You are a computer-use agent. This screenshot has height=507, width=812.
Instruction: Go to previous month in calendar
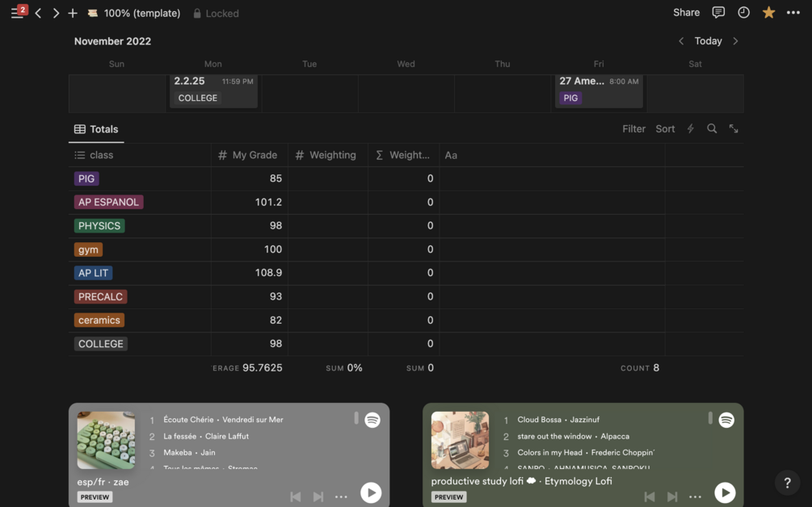click(681, 41)
